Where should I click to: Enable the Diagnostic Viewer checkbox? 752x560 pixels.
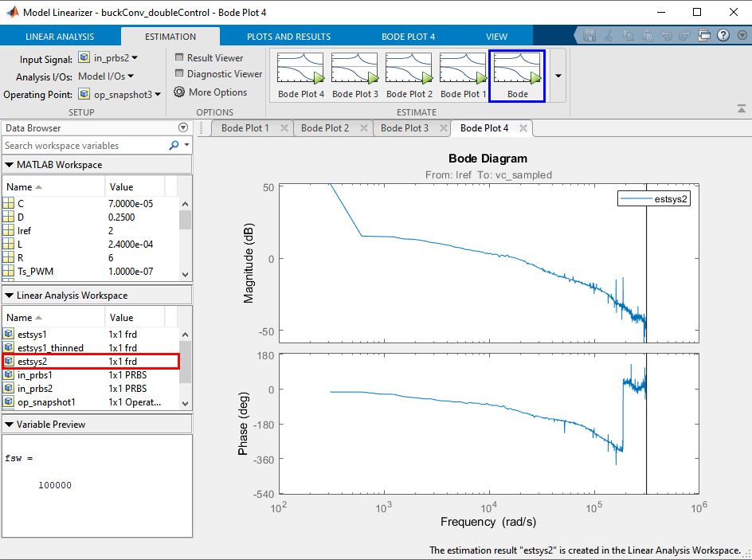pyautogui.click(x=182, y=74)
